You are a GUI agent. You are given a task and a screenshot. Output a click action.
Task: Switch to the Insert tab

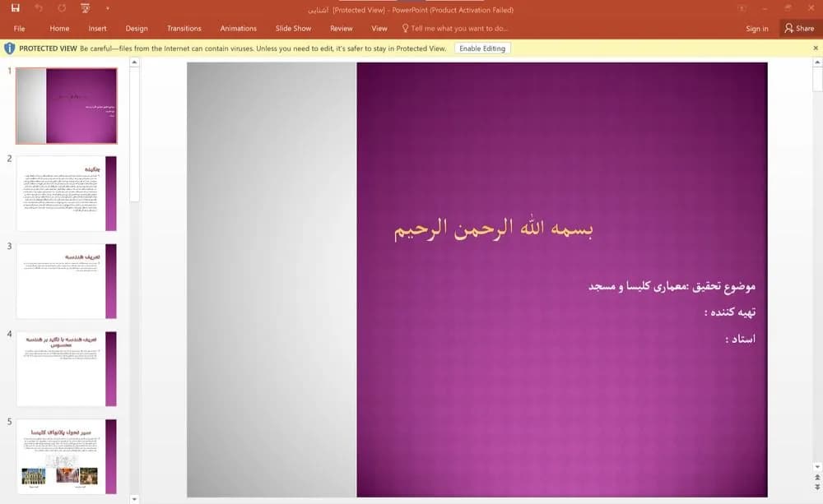[x=97, y=28]
